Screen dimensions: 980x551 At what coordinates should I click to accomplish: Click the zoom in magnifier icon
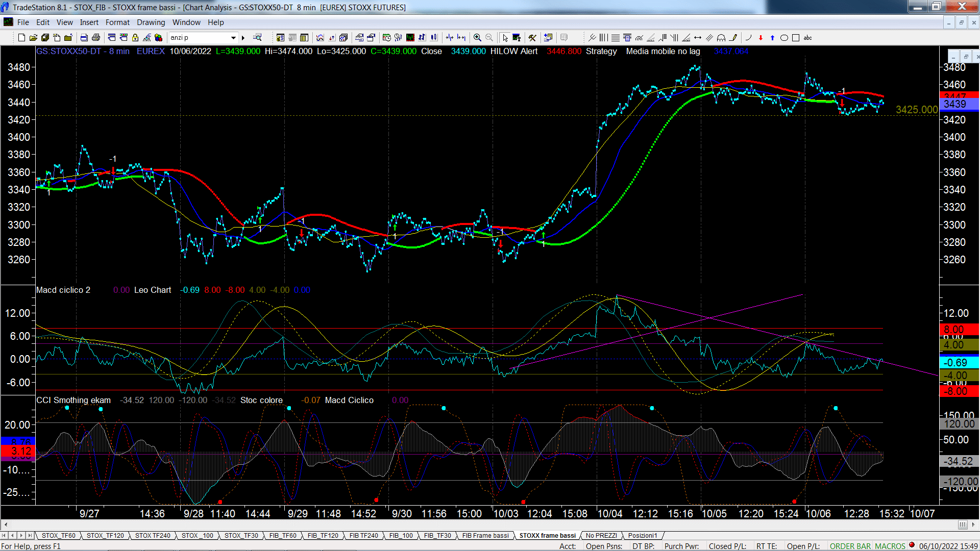coord(477,38)
